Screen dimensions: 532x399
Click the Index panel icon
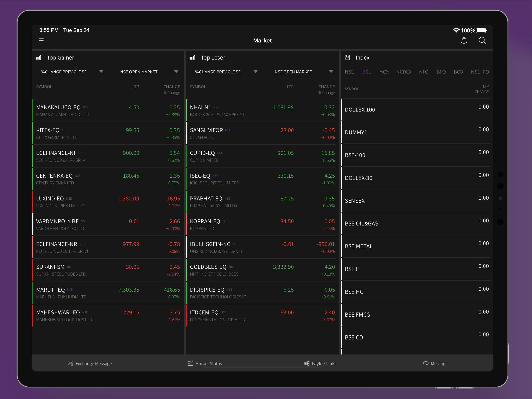pos(347,57)
